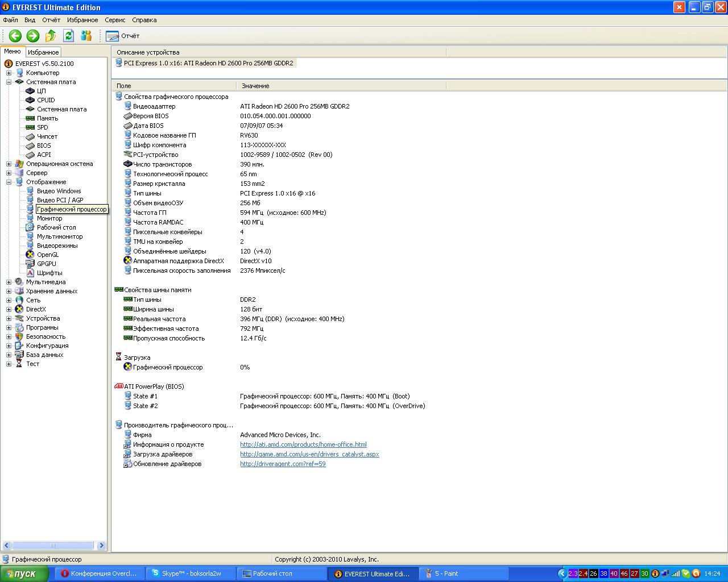728x582 pixels.
Task: Open the Отчёт menu in the menu bar
Action: pyautogui.click(x=51, y=20)
